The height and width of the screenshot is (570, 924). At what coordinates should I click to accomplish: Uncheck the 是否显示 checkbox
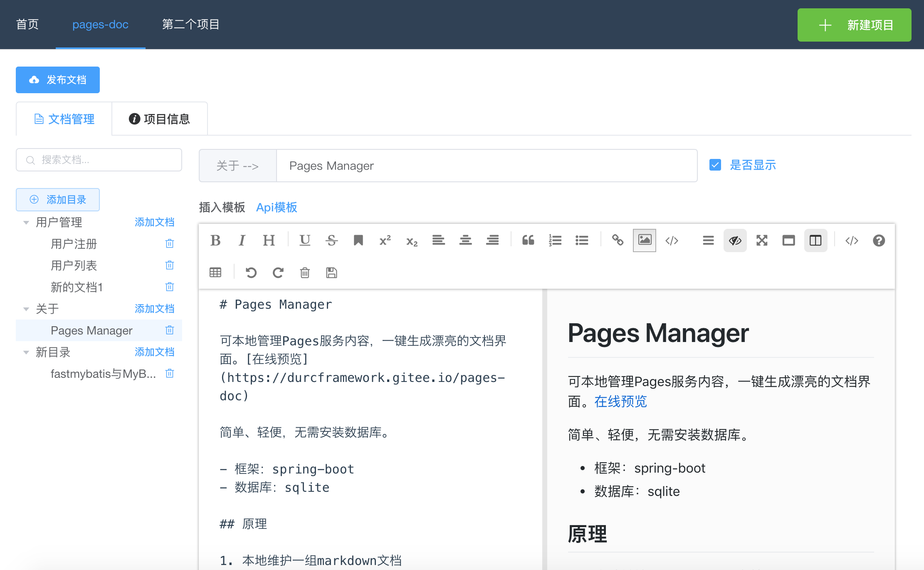coord(715,165)
